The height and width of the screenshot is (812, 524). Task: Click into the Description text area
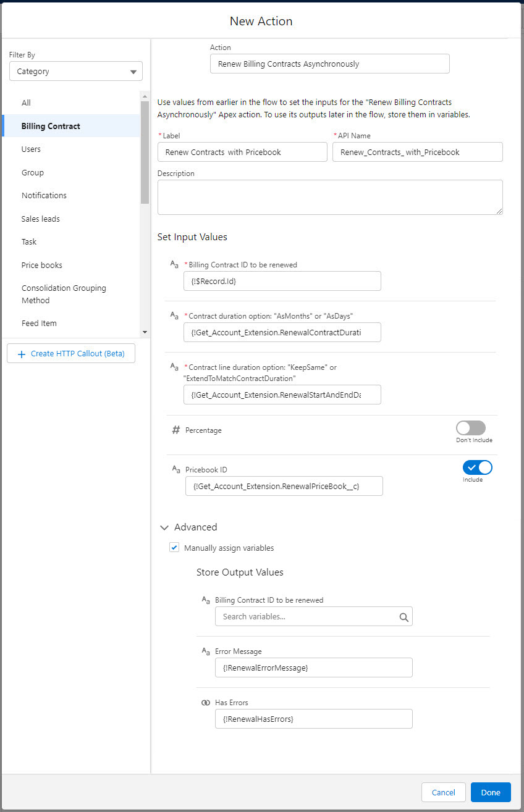[x=329, y=198]
